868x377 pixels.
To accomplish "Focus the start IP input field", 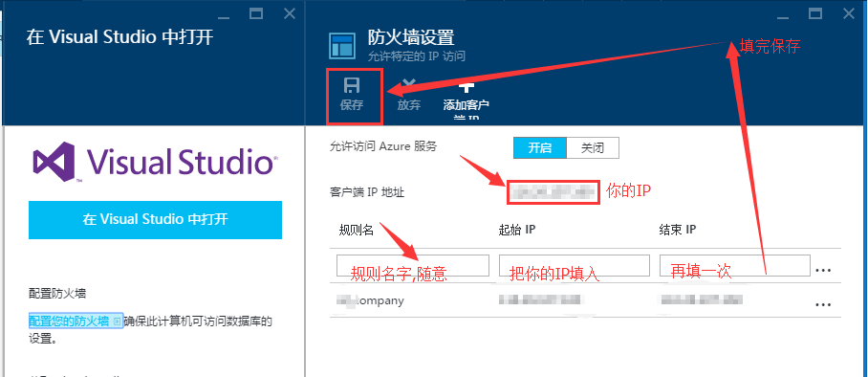I will (575, 266).
